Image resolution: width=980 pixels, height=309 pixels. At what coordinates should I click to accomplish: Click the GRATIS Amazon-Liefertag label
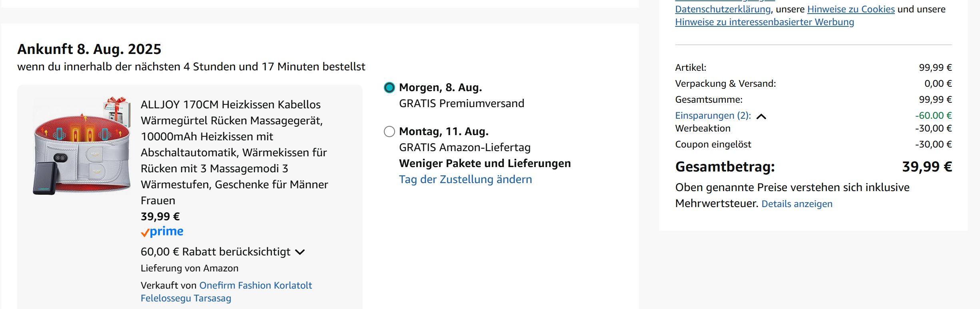(465, 148)
